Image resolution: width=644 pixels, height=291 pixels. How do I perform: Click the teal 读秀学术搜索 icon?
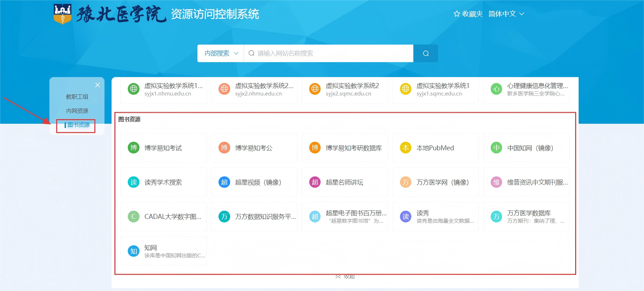tap(133, 182)
